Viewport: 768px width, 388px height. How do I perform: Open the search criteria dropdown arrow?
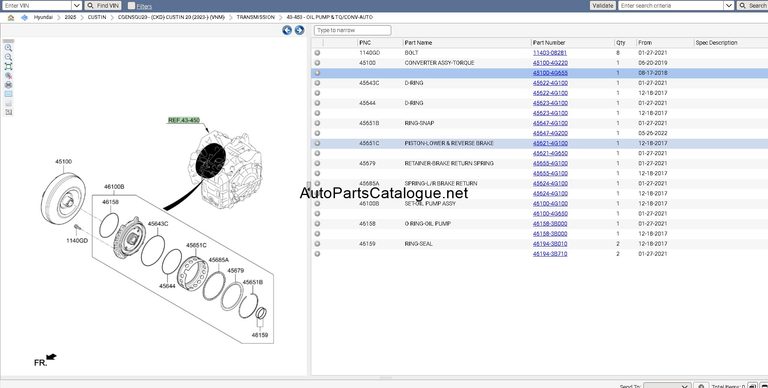729,5
